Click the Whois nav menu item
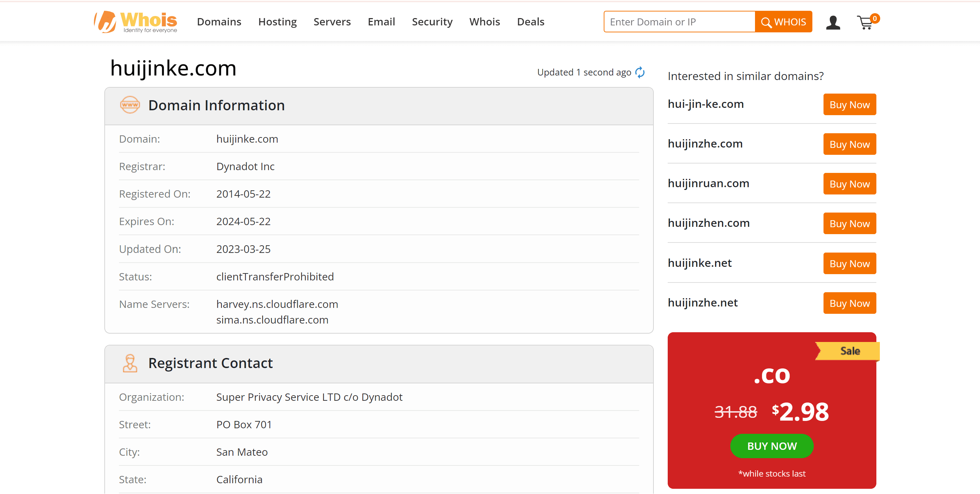Image resolution: width=980 pixels, height=494 pixels. [x=484, y=22]
